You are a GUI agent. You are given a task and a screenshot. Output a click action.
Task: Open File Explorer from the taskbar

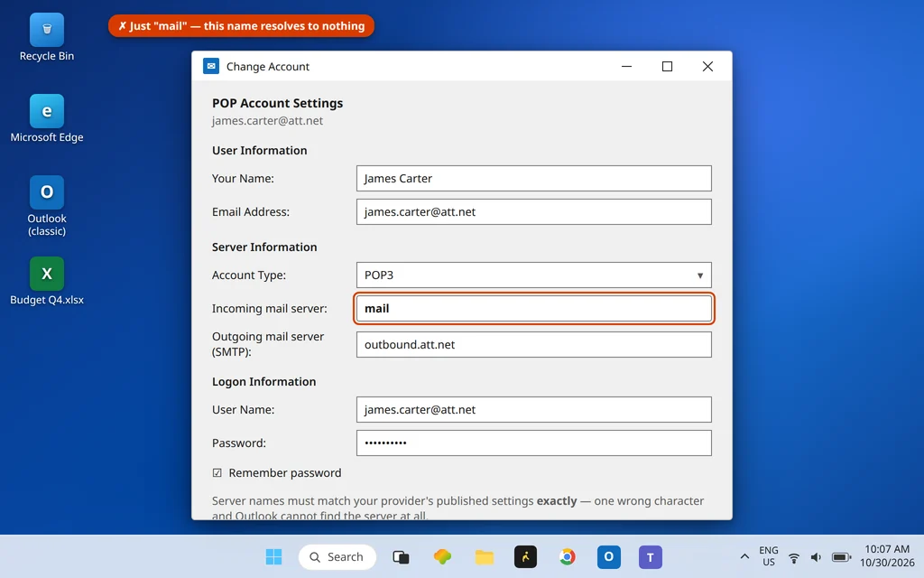[485, 556]
